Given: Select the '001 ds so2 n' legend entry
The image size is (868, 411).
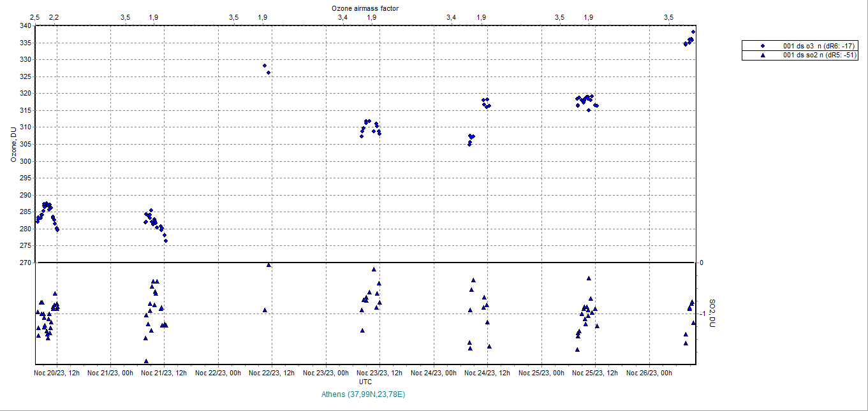Looking at the screenshot, I should coord(811,55).
